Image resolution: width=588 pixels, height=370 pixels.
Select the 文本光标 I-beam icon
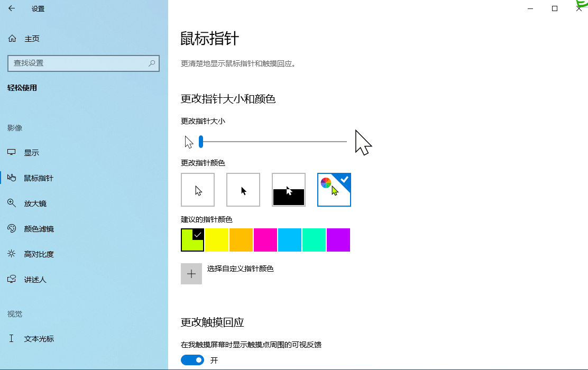[x=11, y=338]
